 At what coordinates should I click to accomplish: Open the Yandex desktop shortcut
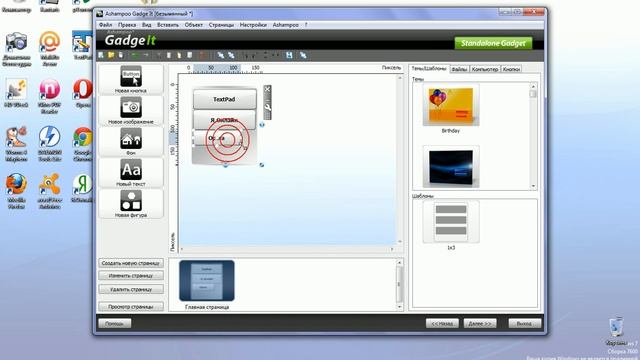(82, 188)
